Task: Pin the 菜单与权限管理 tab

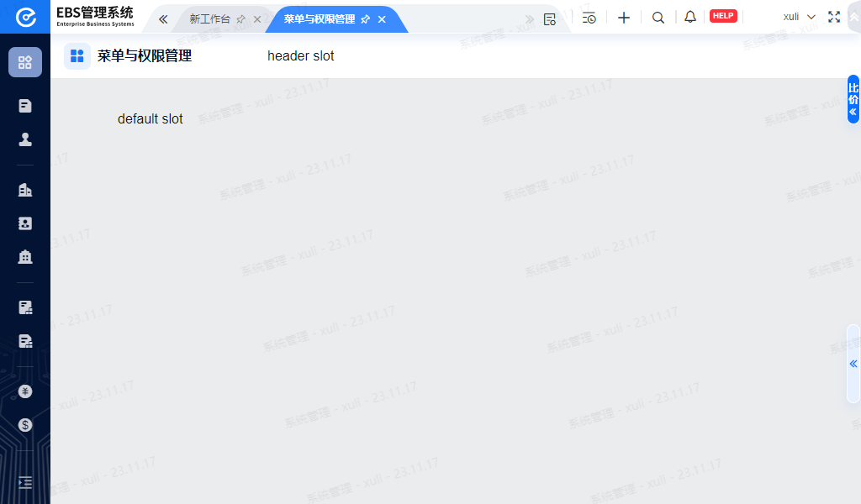Action: [365, 19]
